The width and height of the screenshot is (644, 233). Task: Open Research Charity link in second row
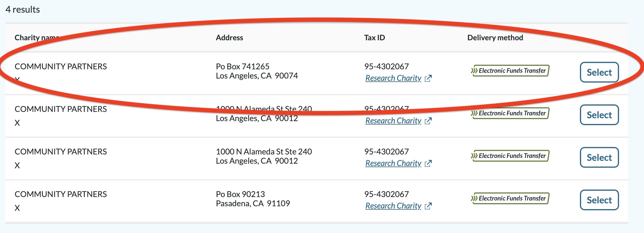(x=393, y=121)
